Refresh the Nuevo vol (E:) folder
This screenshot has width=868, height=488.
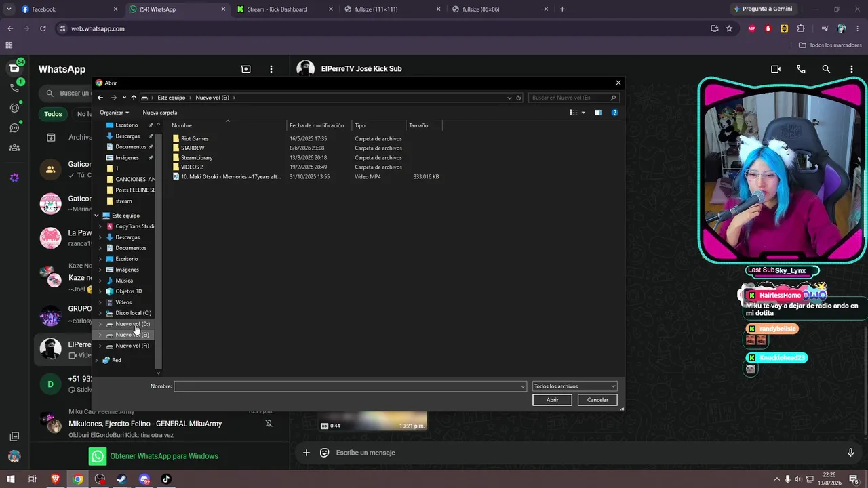519,98
